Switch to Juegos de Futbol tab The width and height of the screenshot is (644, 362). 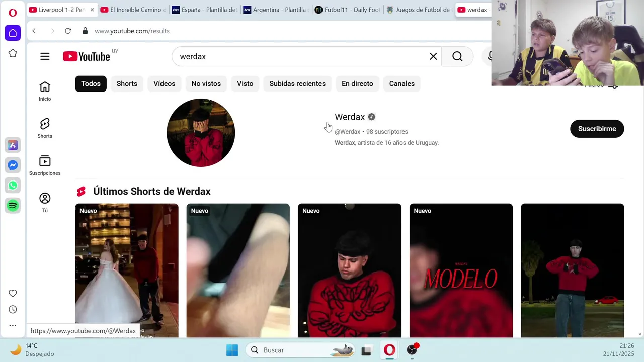tap(419, 10)
